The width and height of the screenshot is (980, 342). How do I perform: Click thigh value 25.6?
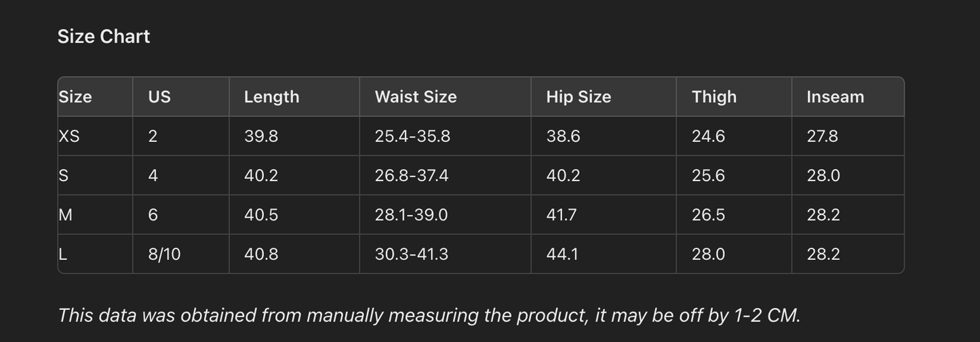(x=708, y=176)
